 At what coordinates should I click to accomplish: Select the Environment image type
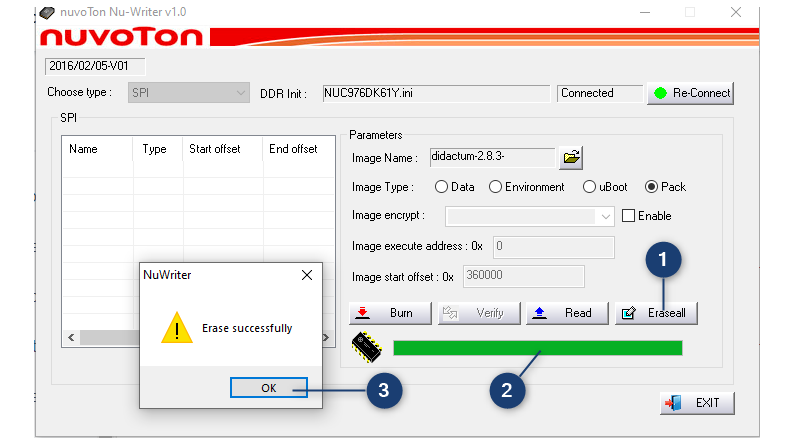[x=495, y=187]
